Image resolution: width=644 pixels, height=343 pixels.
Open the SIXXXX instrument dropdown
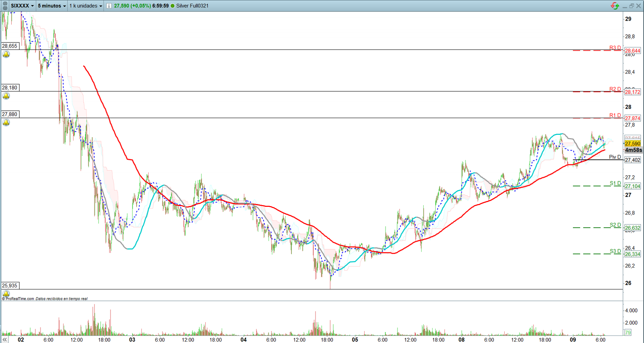tap(22, 6)
